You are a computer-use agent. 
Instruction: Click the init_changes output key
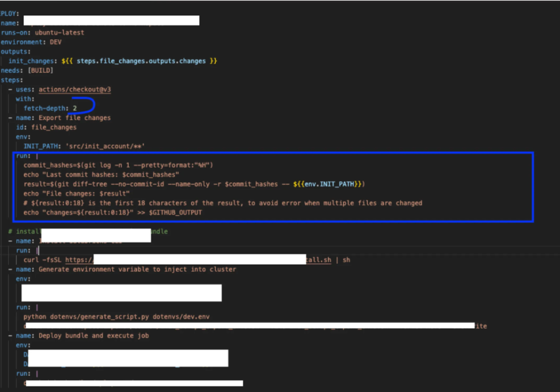(x=33, y=61)
